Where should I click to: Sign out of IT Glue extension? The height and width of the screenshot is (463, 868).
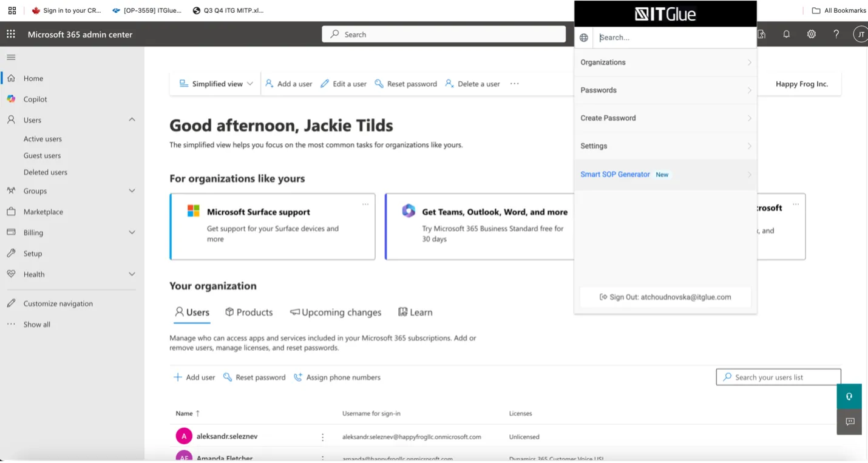coord(665,297)
